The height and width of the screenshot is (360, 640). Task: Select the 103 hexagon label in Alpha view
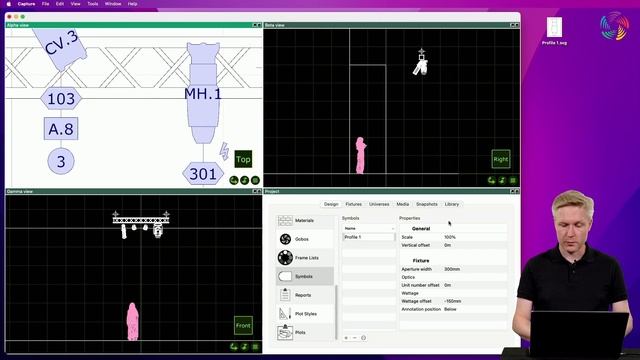61,98
